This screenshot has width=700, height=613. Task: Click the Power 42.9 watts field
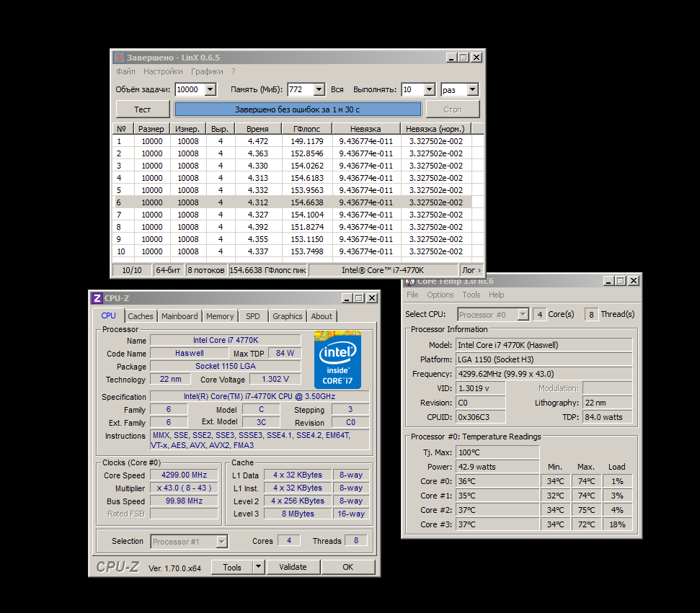point(497,467)
